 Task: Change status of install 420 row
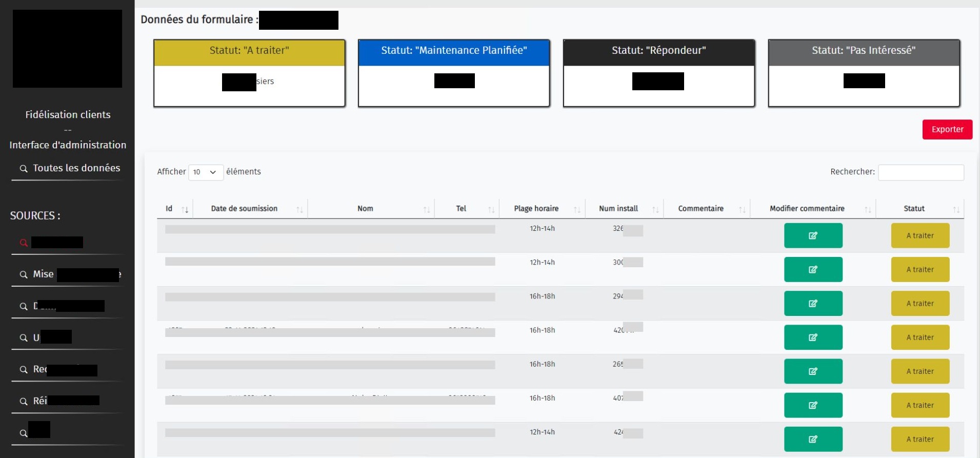[x=920, y=337]
